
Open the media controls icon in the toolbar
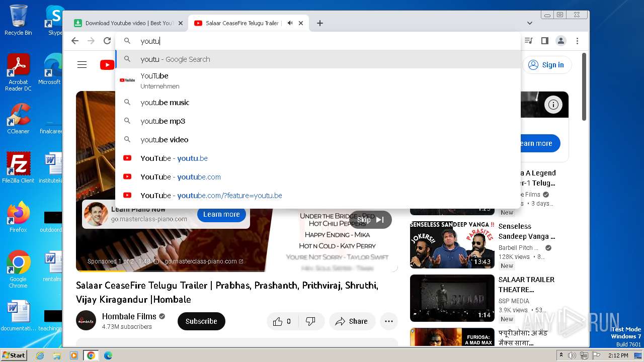pyautogui.click(x=528, y=41)
